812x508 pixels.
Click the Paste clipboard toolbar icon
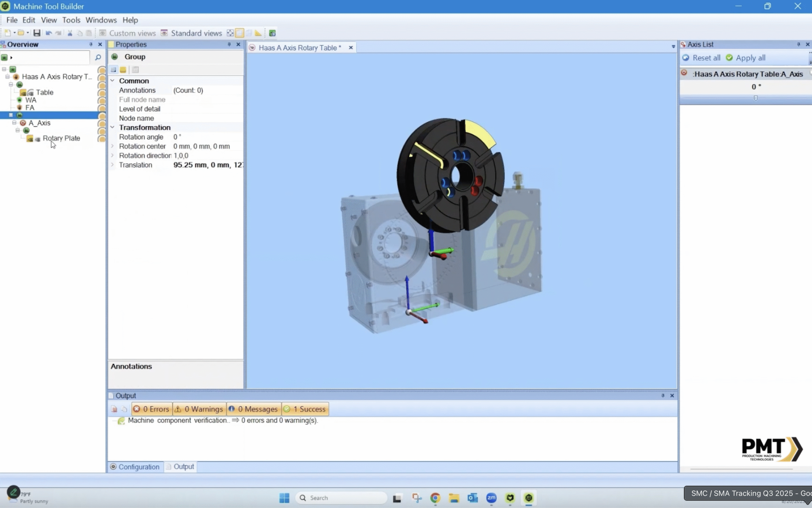(x=89, y=33)
